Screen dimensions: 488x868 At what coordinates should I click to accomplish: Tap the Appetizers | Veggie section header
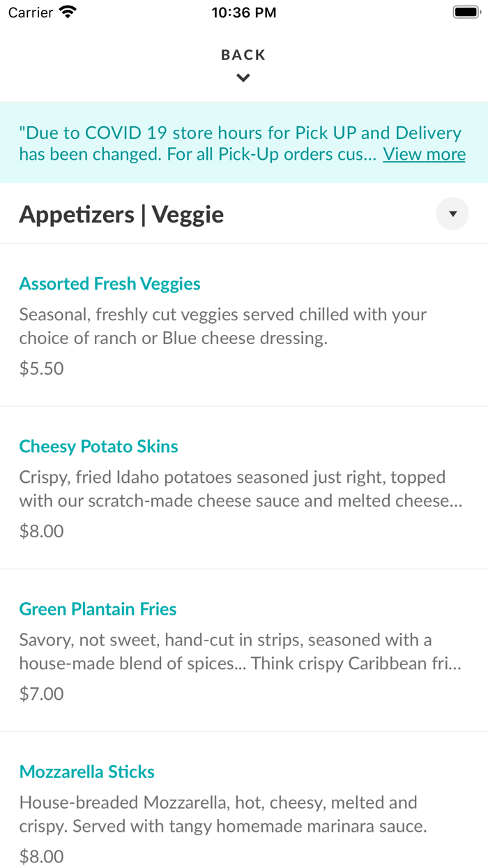[121, 214]
